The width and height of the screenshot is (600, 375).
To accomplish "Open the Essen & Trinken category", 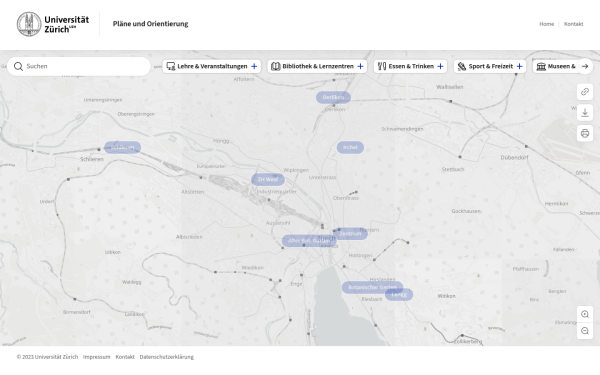I will click(x=410, y=67).
